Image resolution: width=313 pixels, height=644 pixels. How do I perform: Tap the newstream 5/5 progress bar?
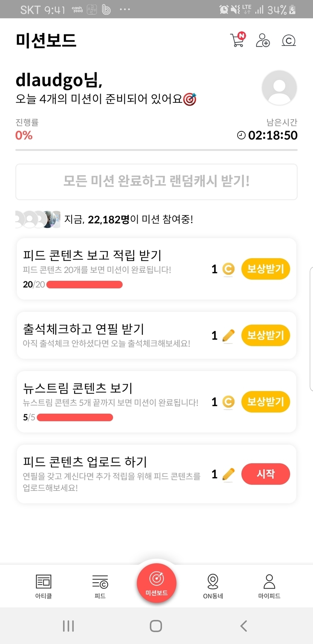point(75,417)
